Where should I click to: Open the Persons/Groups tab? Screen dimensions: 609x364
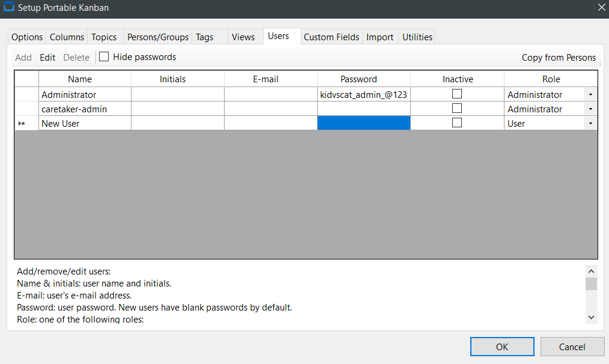coord(158,37)
